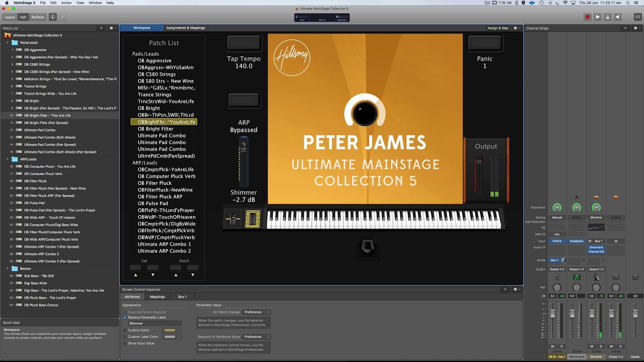Screen dimensions: 644x362
Task: Open Screen Control Inspector gear menu
Action: point(516,289)
